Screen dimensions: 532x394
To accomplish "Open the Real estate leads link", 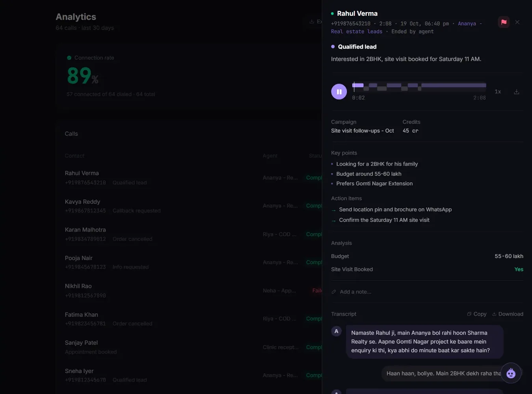I will (356, 32).
